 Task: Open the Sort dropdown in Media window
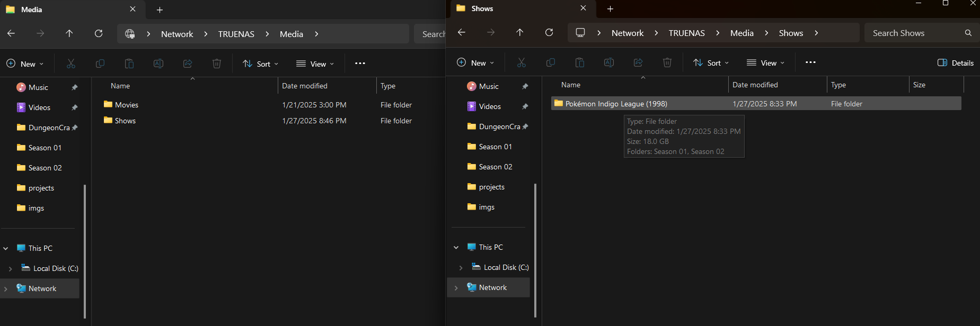(260, 64)
